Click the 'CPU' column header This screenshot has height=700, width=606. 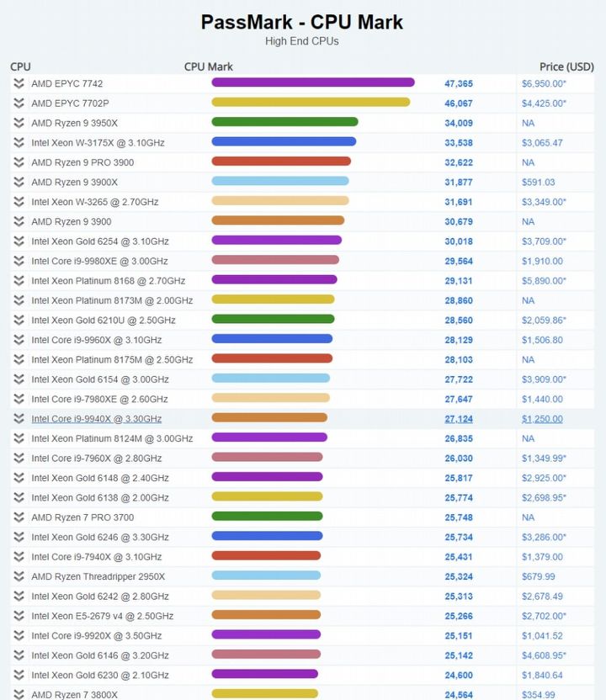click(x=20, y=66)
